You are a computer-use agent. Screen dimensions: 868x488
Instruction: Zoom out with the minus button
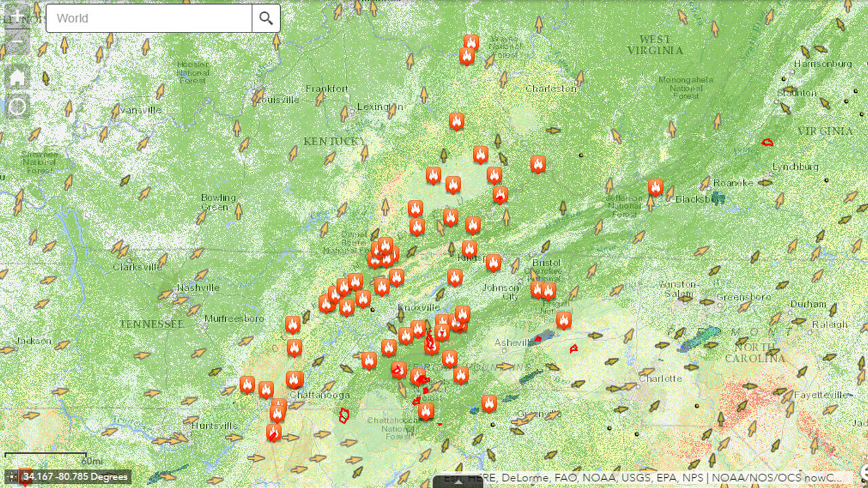[x=17, y=43]
